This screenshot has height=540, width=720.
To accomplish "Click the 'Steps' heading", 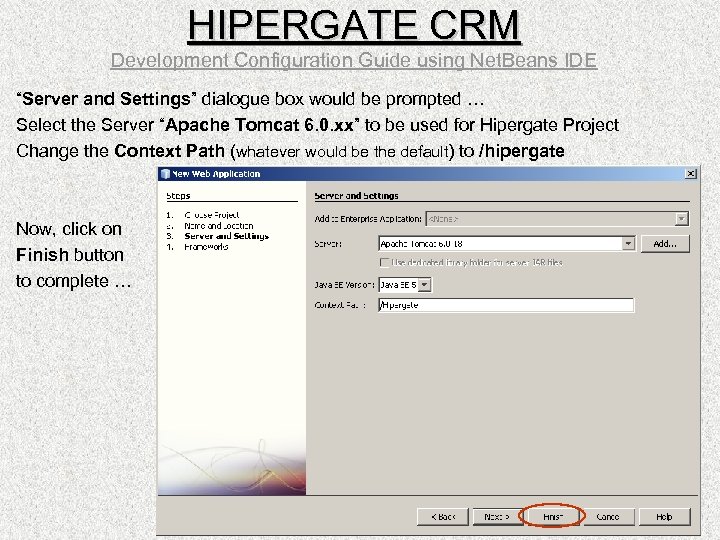I will click(x=178, y=196).
